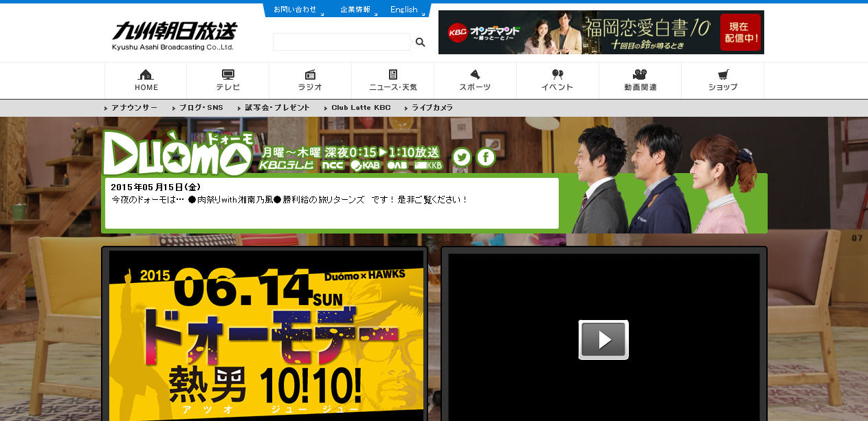
Task: Click the radio icon above ラジオ
Action: (x=310, y=74)
